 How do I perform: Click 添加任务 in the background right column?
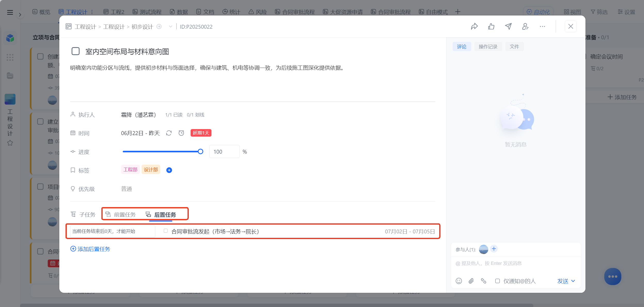(x=622, y=97)
